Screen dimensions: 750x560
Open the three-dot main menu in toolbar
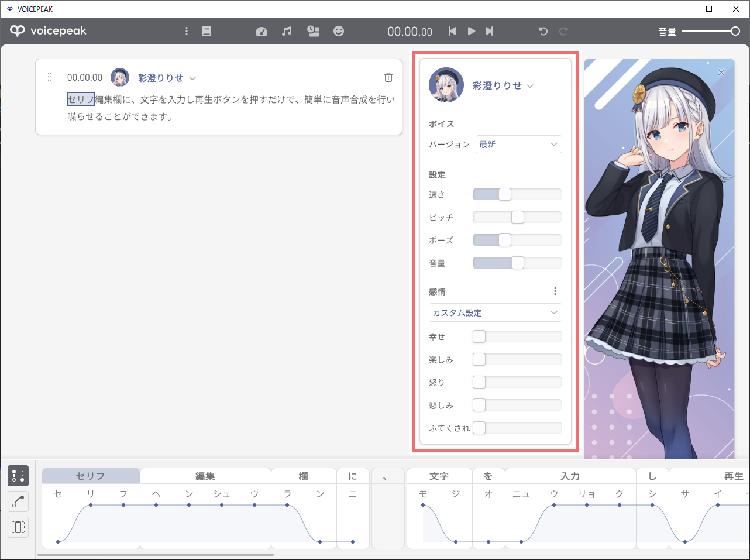pos(187,31)
